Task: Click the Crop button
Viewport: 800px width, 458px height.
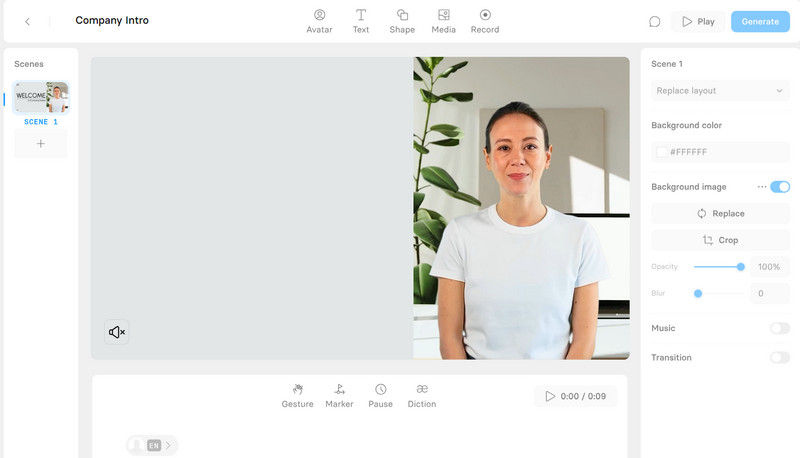Action: point(720,240)
